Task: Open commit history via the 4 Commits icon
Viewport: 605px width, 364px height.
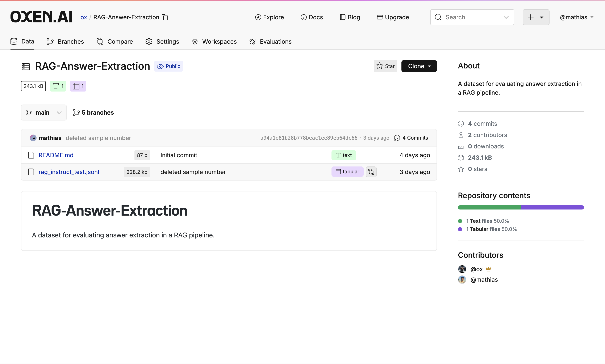Action: click(x=411, y=138)
